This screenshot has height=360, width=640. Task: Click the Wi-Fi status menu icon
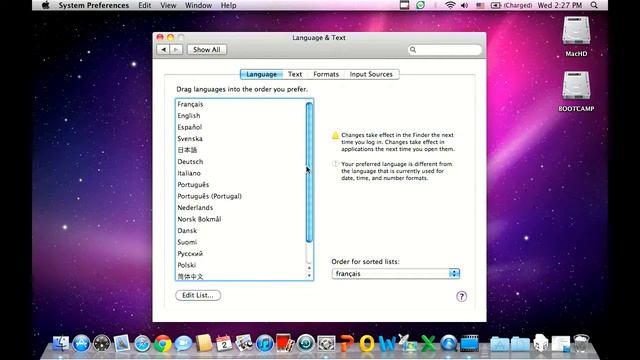coord(450,5)
